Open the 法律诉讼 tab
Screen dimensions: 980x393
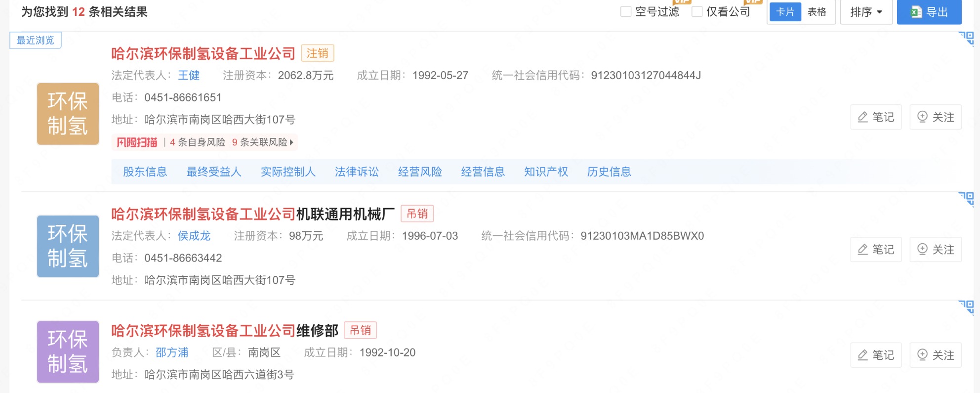tap(357, 172)
